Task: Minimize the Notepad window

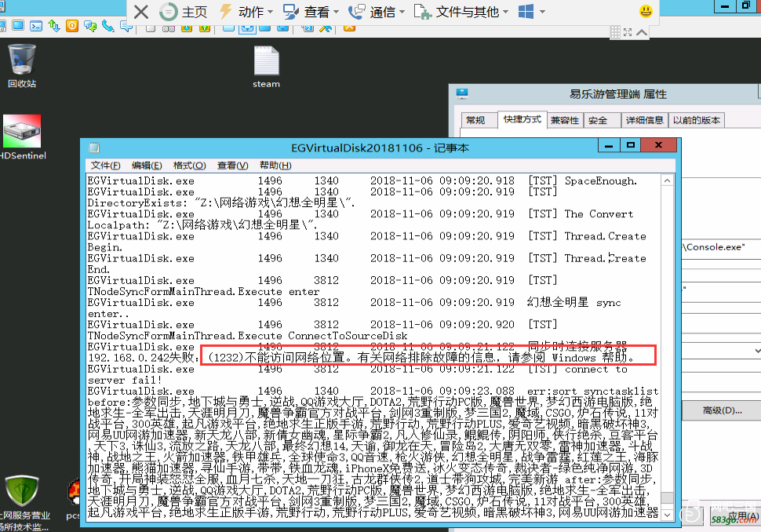Action: 609,145
